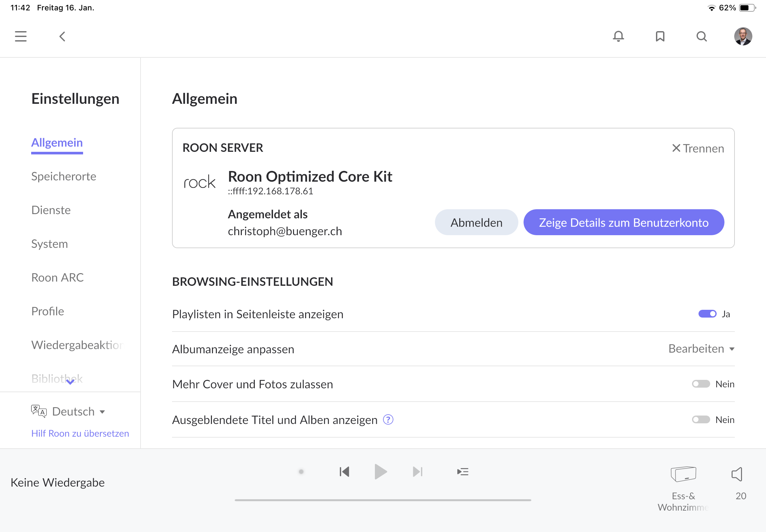Image resolution: width=766 pixels, height=532 pixels.
Task: Click the playback progress bar
Action: tap(383, 500)
